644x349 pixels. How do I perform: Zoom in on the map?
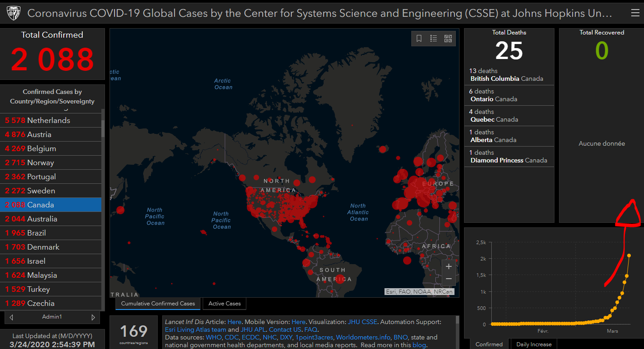coord(449,266)
